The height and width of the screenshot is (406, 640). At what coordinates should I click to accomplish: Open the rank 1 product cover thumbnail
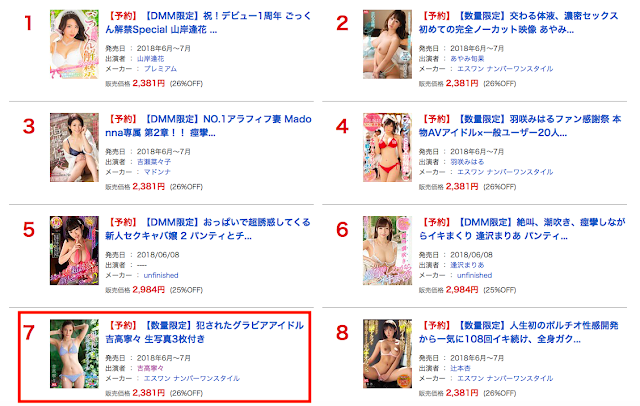click(x=74, y=44)
